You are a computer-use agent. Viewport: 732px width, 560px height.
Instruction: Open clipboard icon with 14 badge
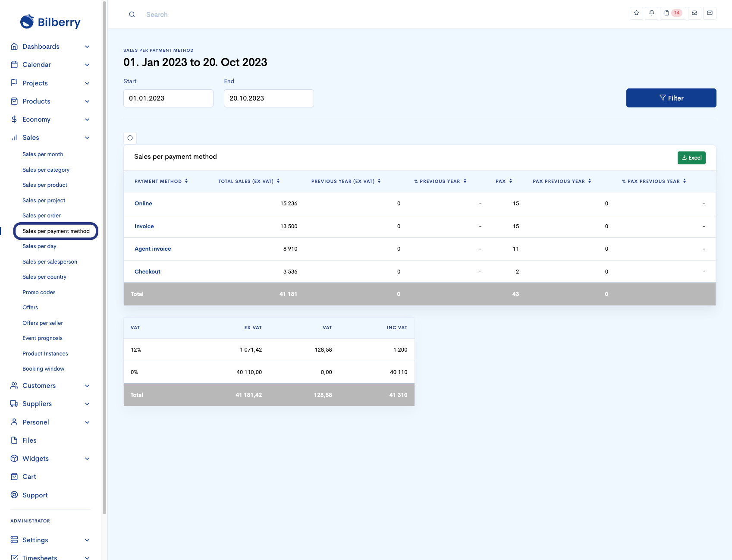pyautogui.click(x=673, y=13)
